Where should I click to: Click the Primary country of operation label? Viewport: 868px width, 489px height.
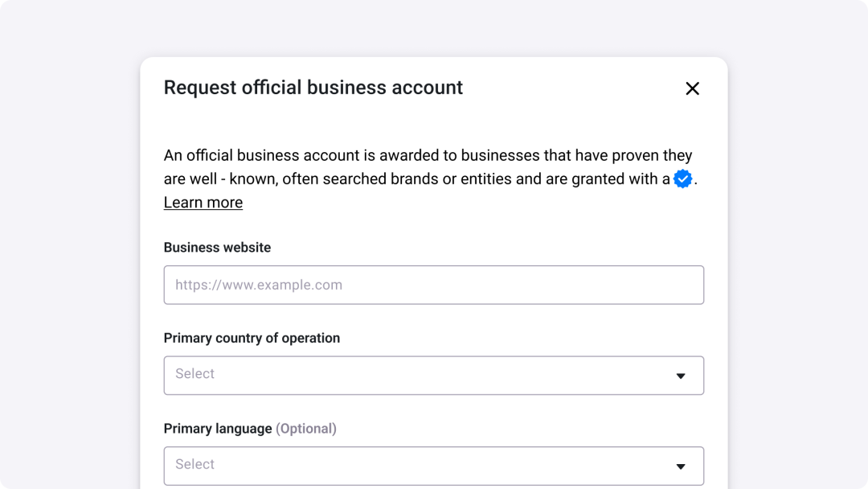tap(252, 338)
